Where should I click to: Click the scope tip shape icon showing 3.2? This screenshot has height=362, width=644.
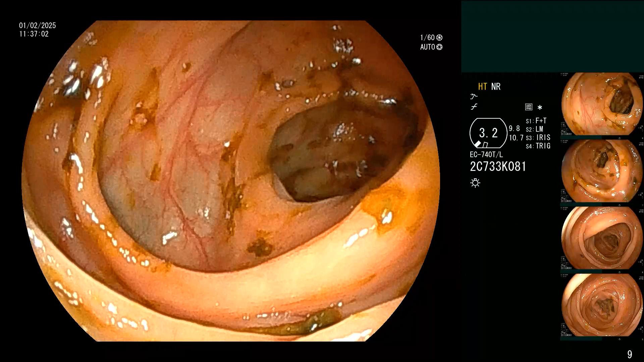pos(488,133)
